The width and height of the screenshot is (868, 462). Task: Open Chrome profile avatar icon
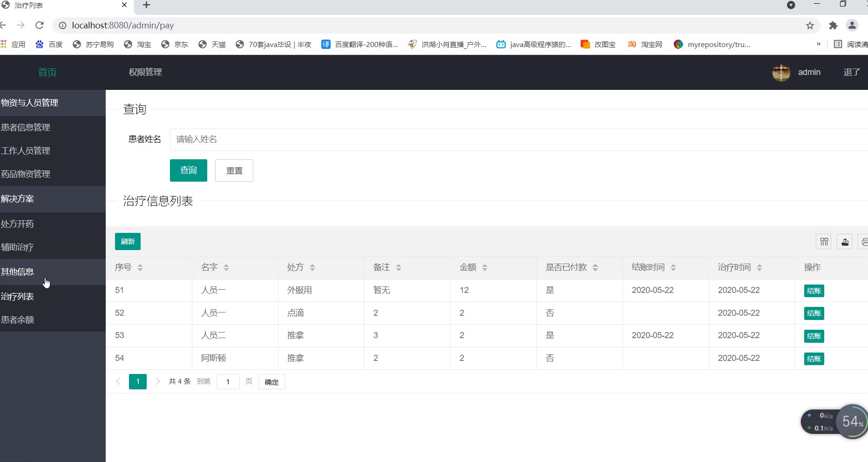852,26
